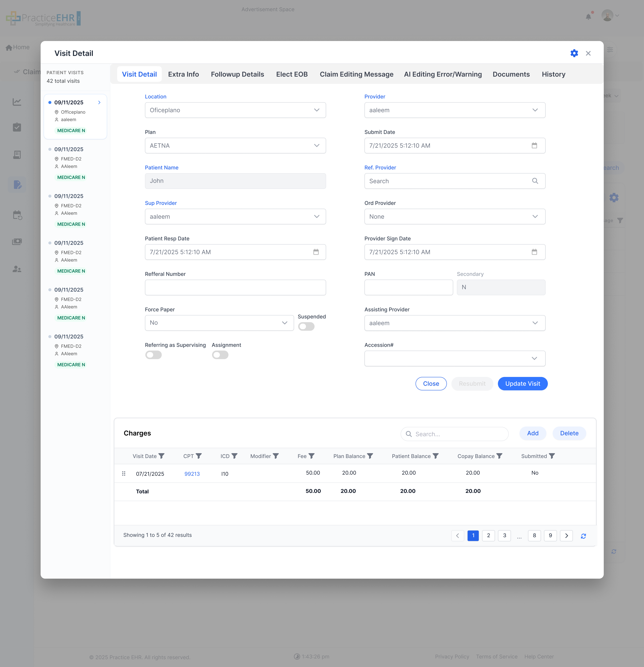Go to page 3 of the charges pagination
Screen dimensions: 644x667
point(504,535)
